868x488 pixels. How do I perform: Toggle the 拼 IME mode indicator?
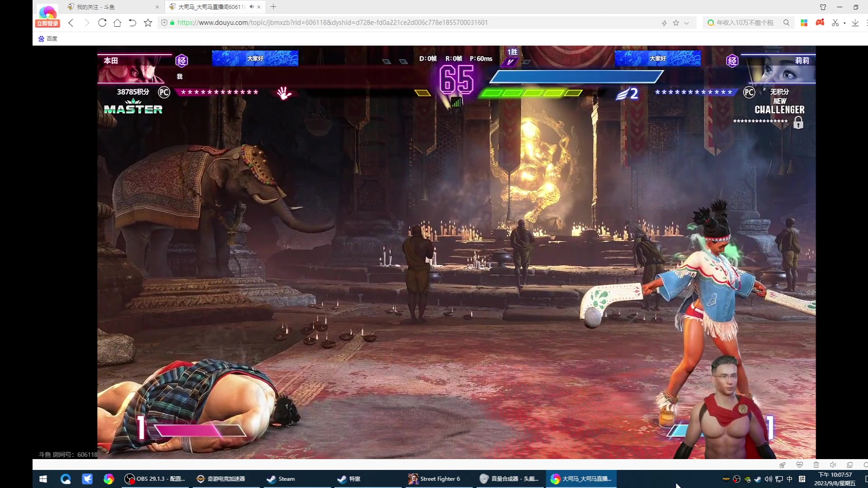(802, 479)
